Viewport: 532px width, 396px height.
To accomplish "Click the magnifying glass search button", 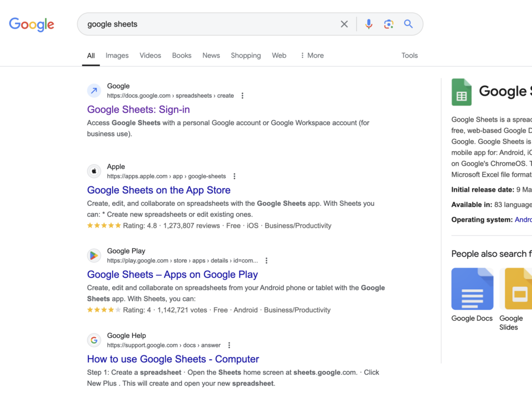I will pyautogui.click(x=408, y=24).
